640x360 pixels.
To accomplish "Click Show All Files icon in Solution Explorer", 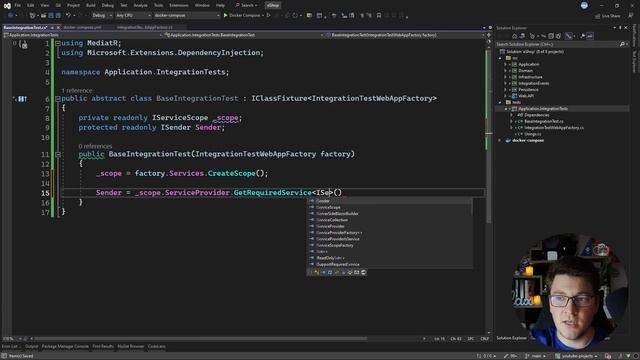I will tap(558, 36).
